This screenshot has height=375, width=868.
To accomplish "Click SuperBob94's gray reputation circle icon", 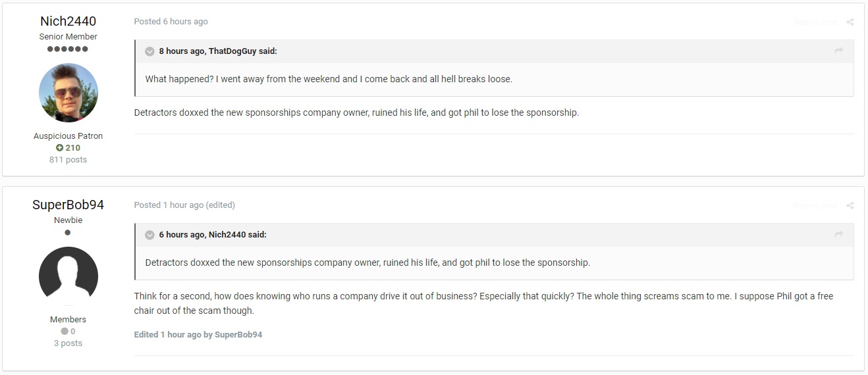I will point(65,332).
